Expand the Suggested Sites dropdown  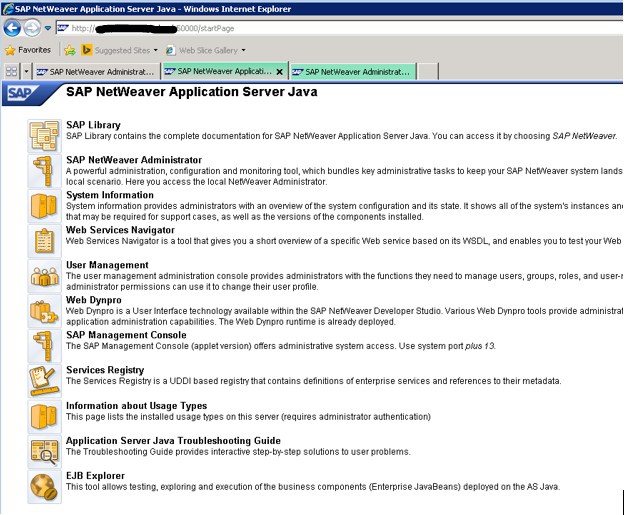point(156,50)
